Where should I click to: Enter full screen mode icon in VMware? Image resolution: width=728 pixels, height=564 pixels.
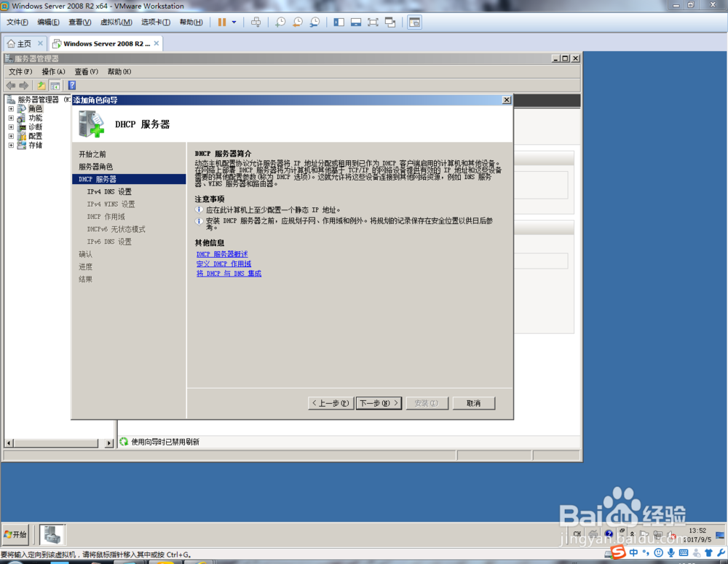pyautogui.click(x=373, y=23)
